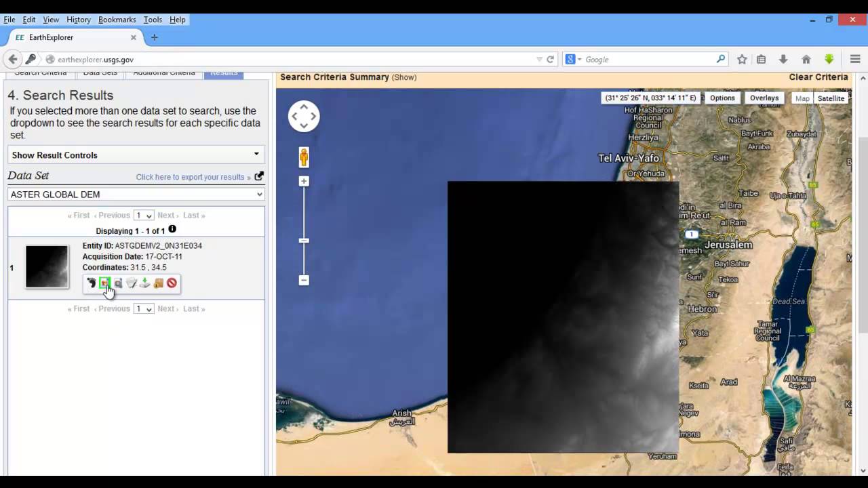Switch map to Satellite view

click(831, 98)
